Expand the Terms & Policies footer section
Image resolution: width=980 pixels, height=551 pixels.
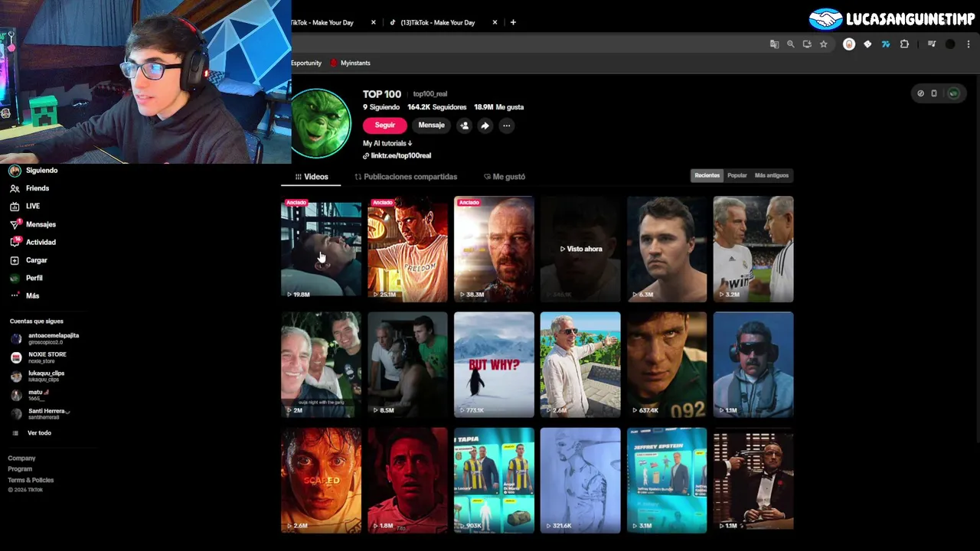pyautogui.click(x=31, y=480)
